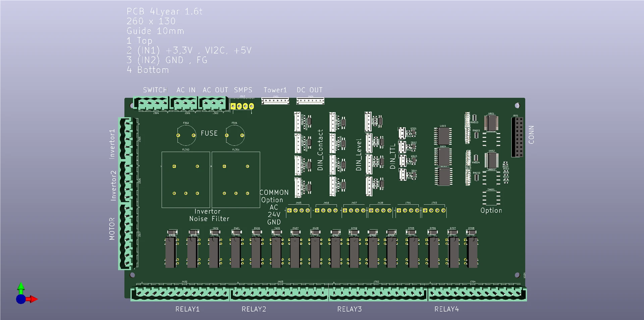644x320 pixels.
Task: Click the bottom-left mounting hole
Action: tap(132, 275)
